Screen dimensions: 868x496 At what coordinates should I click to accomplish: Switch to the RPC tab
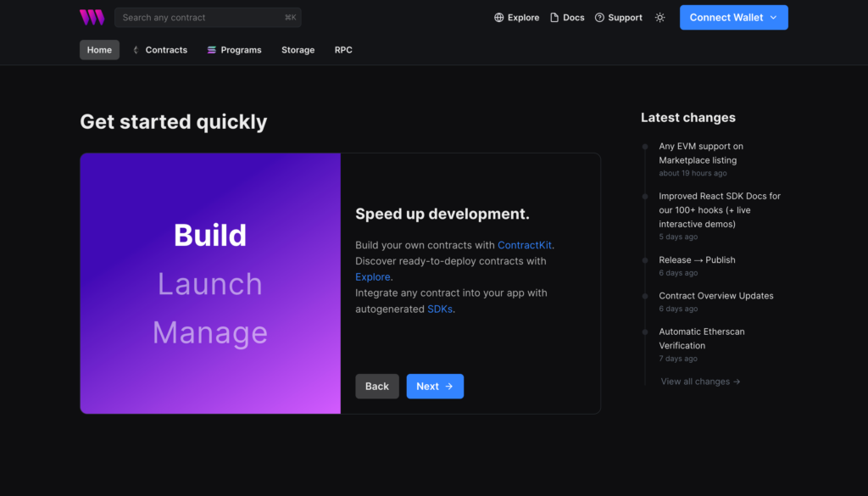(343, 50)
